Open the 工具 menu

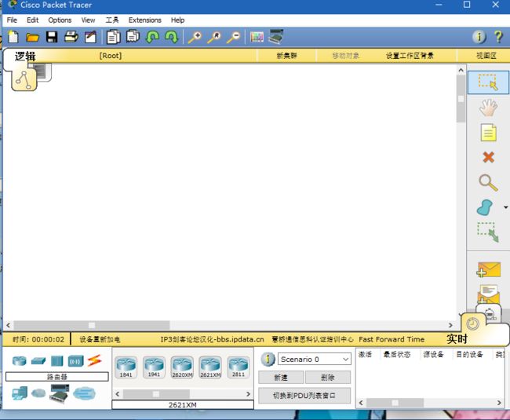coord(112,20)
